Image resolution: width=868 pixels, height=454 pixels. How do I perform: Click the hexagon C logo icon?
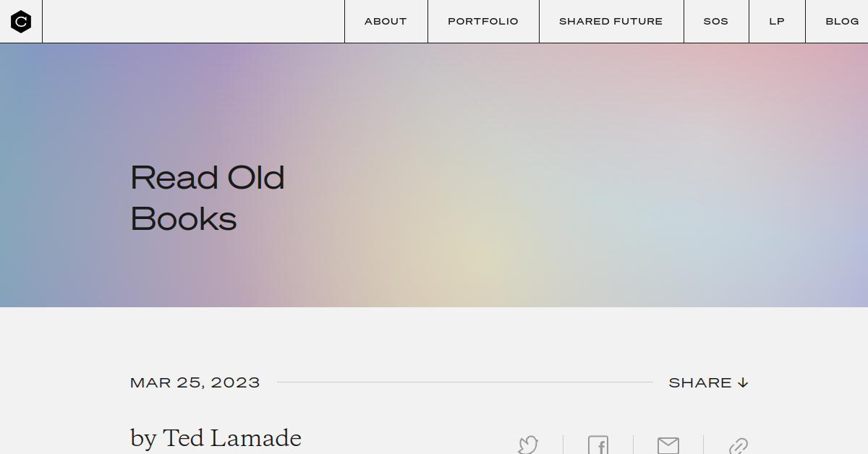click(21, 22)
